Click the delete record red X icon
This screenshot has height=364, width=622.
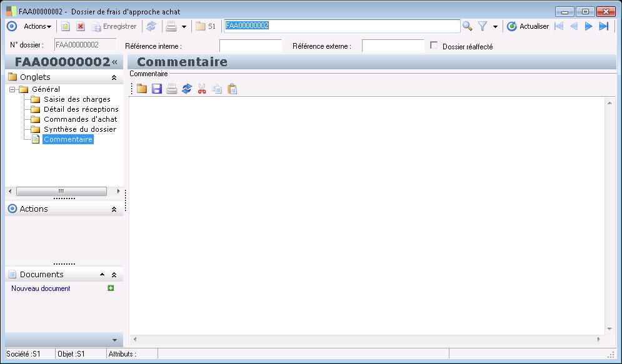click(x=81, y=27)
